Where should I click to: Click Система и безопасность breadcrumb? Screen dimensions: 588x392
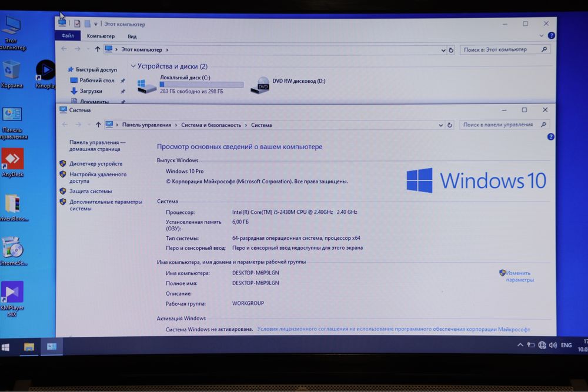tap(211, 125)
